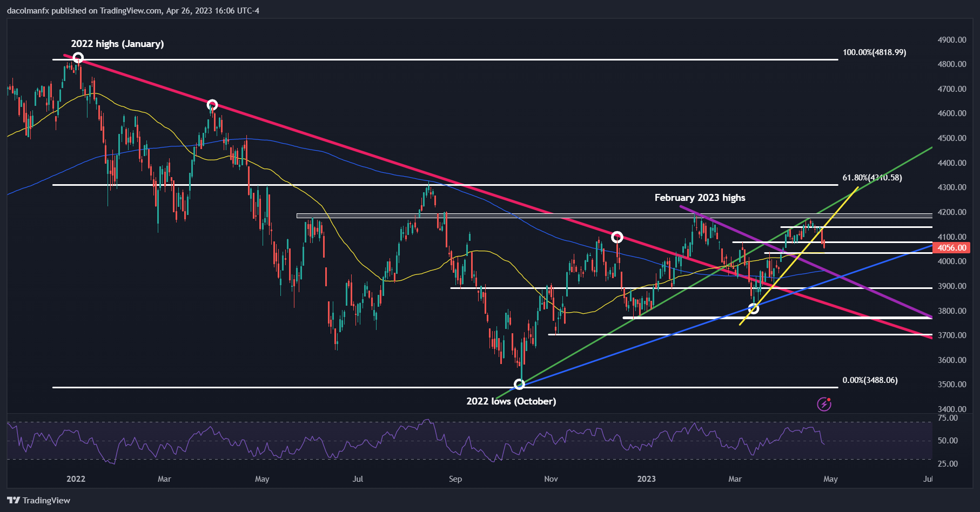The width and height of the screenshot is (980, 512).
Task: Click the 2022 lows (October) annotation text
Action: (511, 401)
